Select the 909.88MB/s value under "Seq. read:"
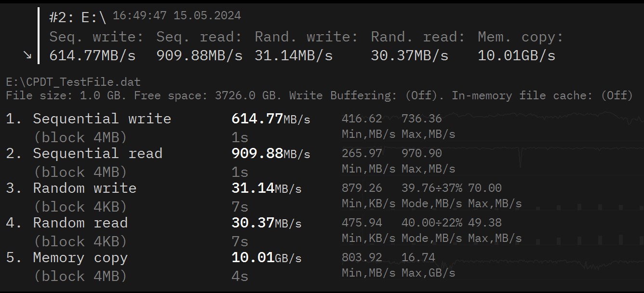 [199, 55]
